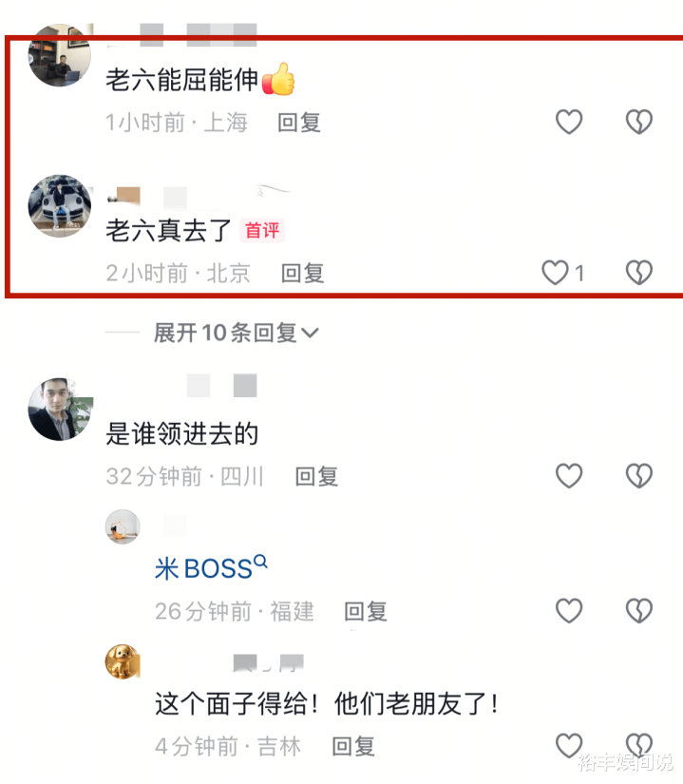Reply to the Beijing comment from 2小时前
This screenshot has width=683, height=784.
(x=302, y=274)
